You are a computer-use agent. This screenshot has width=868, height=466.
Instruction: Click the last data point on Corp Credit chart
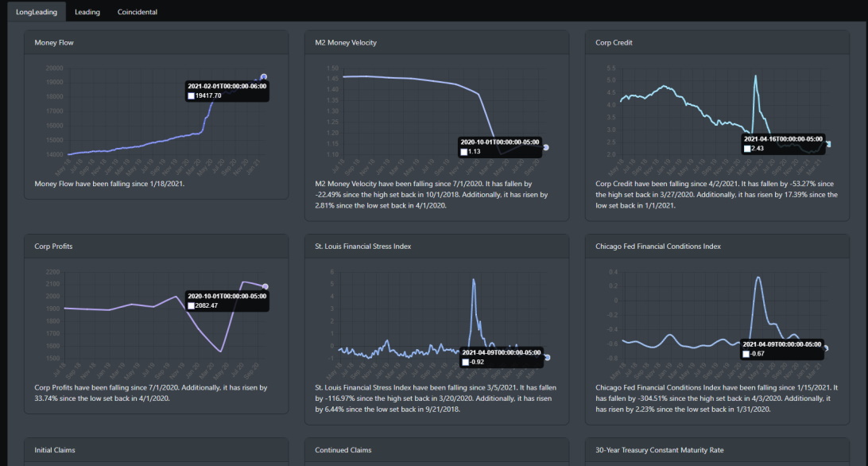coord(828,144)
